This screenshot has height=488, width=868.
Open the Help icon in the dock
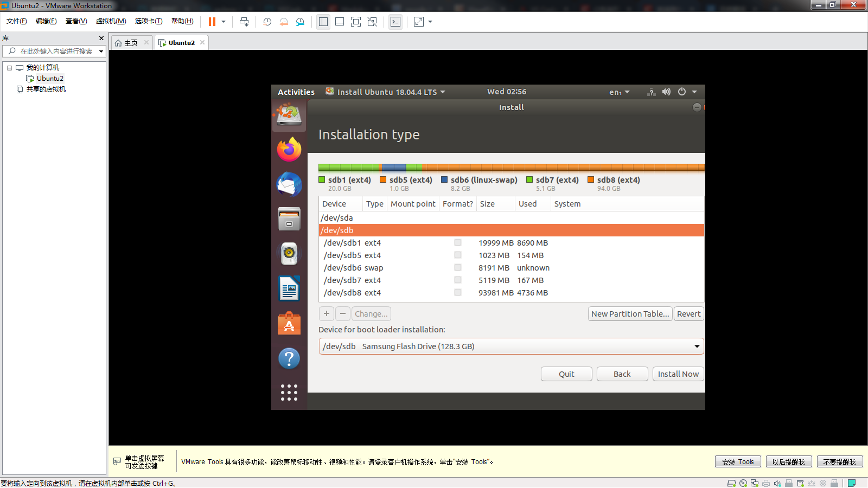(x=289, y=358)
